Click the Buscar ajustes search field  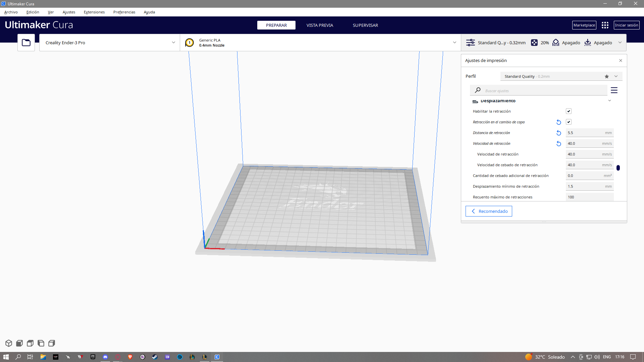pos(543,90)
